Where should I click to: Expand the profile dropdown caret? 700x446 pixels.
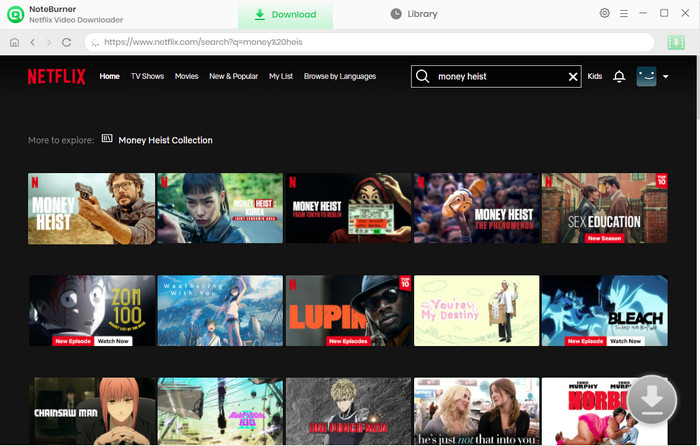coord(666,77)
